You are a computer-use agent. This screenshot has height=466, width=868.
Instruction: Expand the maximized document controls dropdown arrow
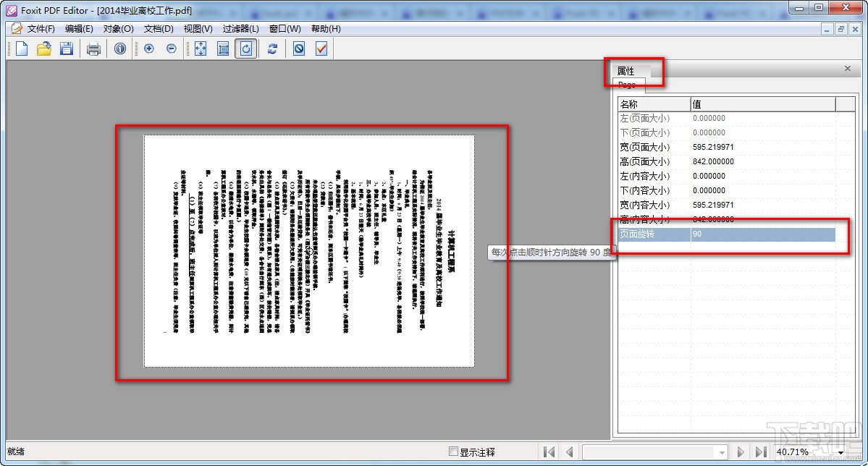tap(840, 28)
